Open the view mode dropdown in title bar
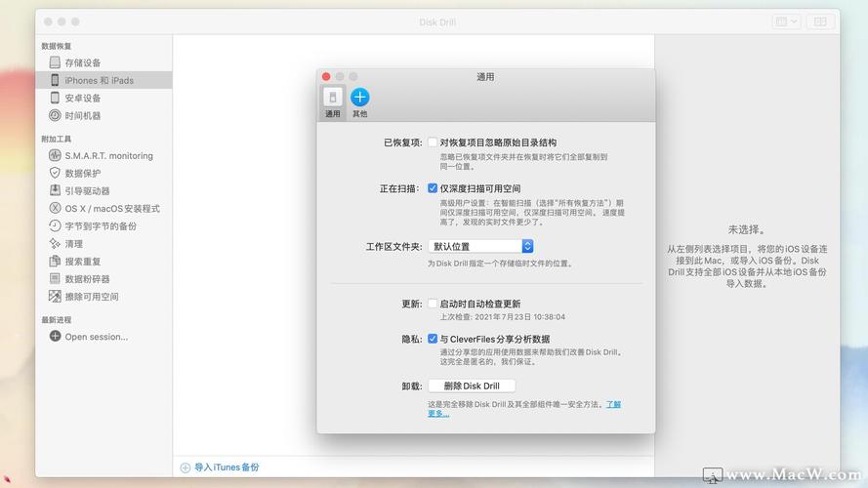 point(786,21)
